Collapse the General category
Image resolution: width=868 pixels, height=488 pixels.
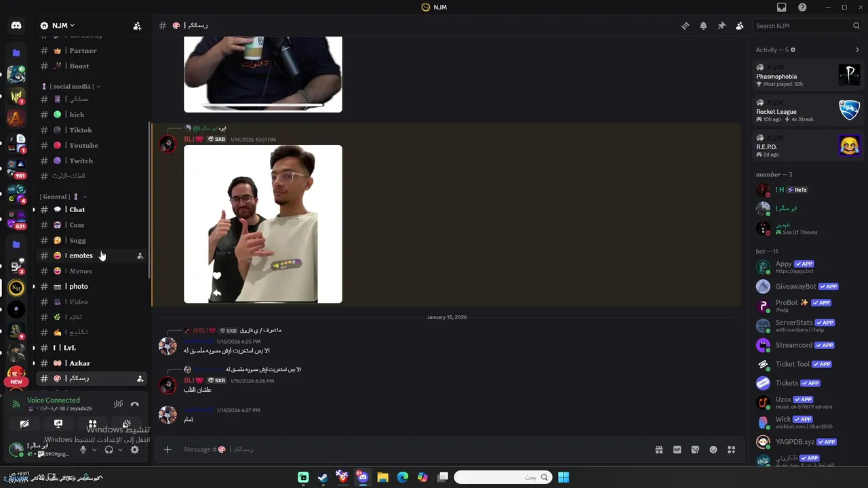pos(64,197)
